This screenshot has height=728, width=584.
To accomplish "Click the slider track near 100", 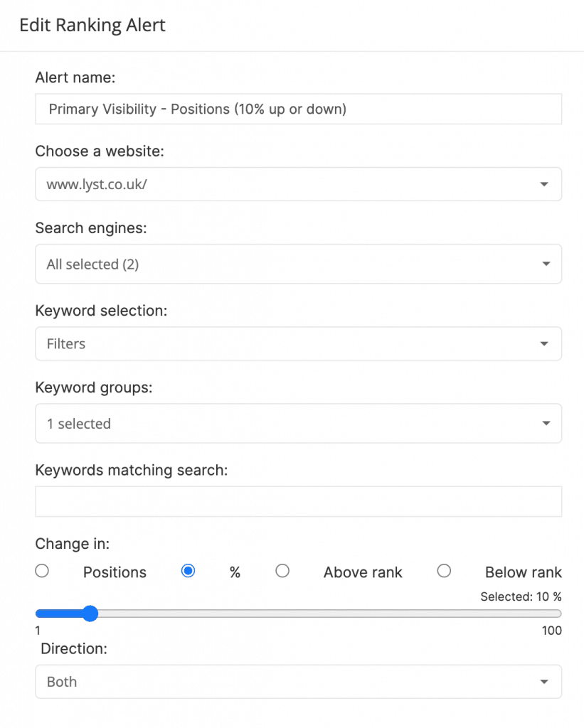I will (x=556, y=614).
